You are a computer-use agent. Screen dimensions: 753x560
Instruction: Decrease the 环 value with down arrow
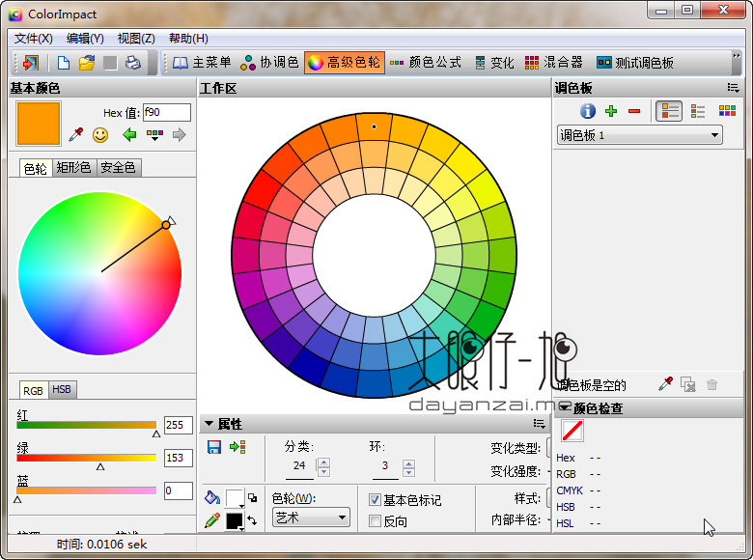pyautogui.click(x=408, y=472)
